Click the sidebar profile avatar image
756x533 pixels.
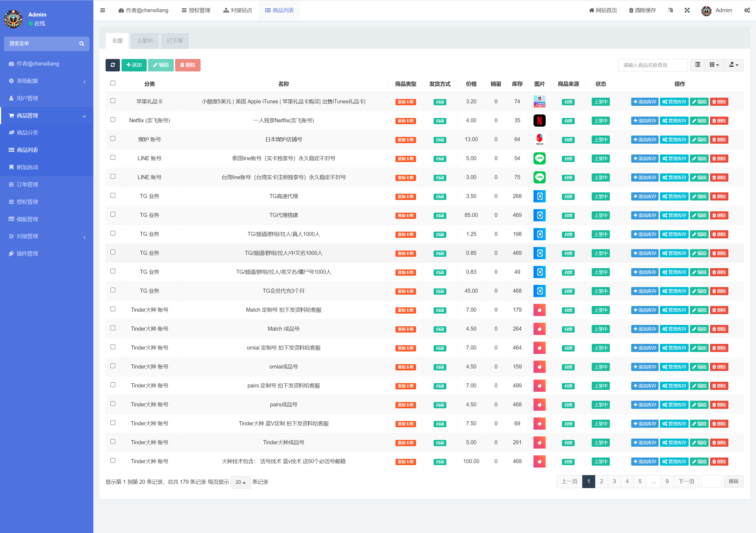[14, 19]
